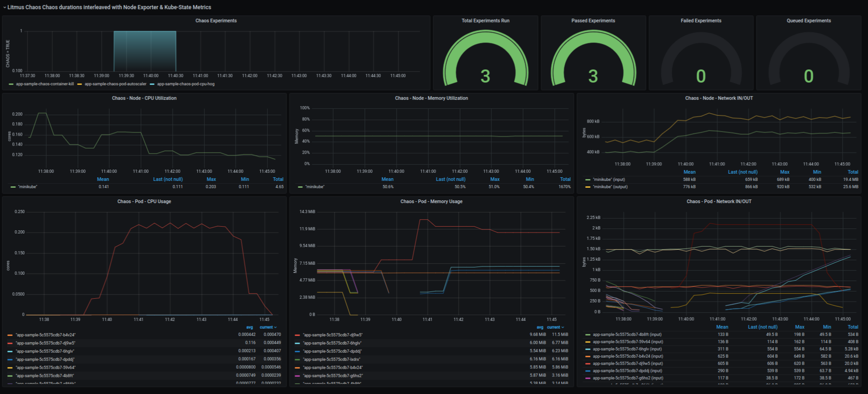Open Chaos - Node - Network IN/OUT title menu
The height and width of the screenshot is (394, 868).
(x=719, y=98)
